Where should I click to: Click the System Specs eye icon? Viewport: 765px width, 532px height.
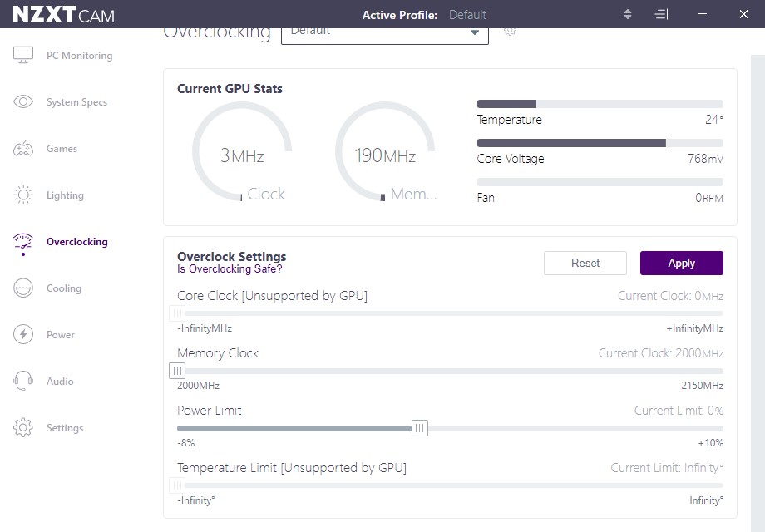(x=23, y=101)
